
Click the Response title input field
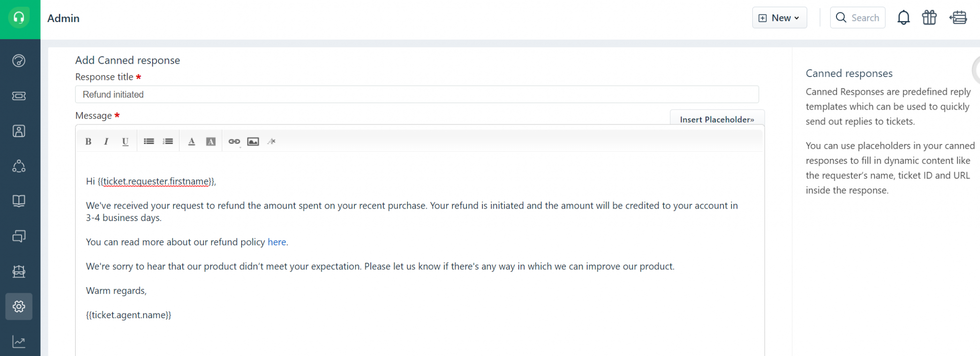point(417,94)
